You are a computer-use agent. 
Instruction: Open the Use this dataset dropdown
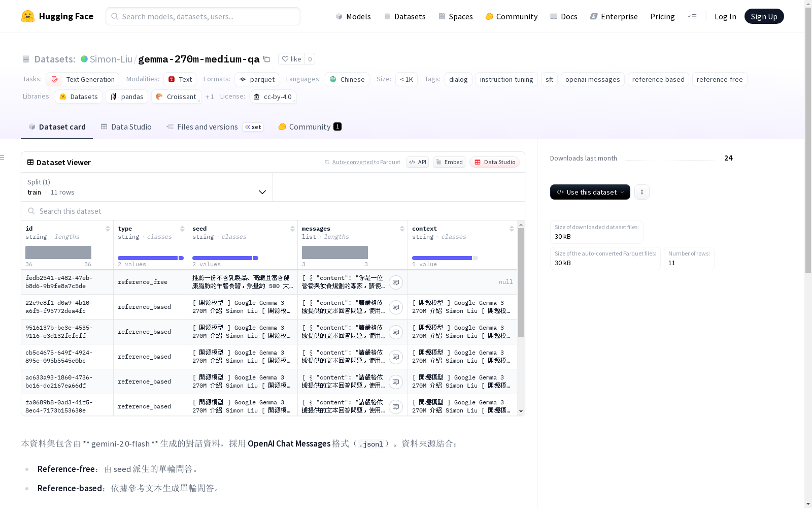click(x=590, y=192)
